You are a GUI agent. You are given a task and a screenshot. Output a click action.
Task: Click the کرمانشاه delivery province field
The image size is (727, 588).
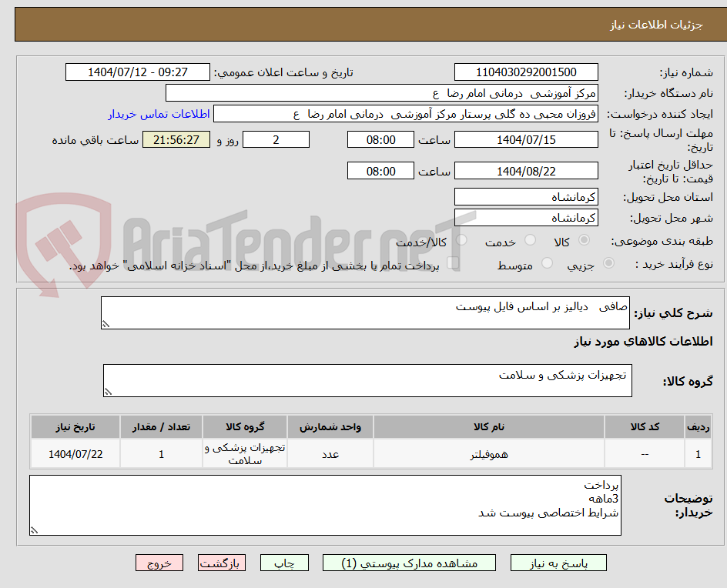click(x=526, y=197)
